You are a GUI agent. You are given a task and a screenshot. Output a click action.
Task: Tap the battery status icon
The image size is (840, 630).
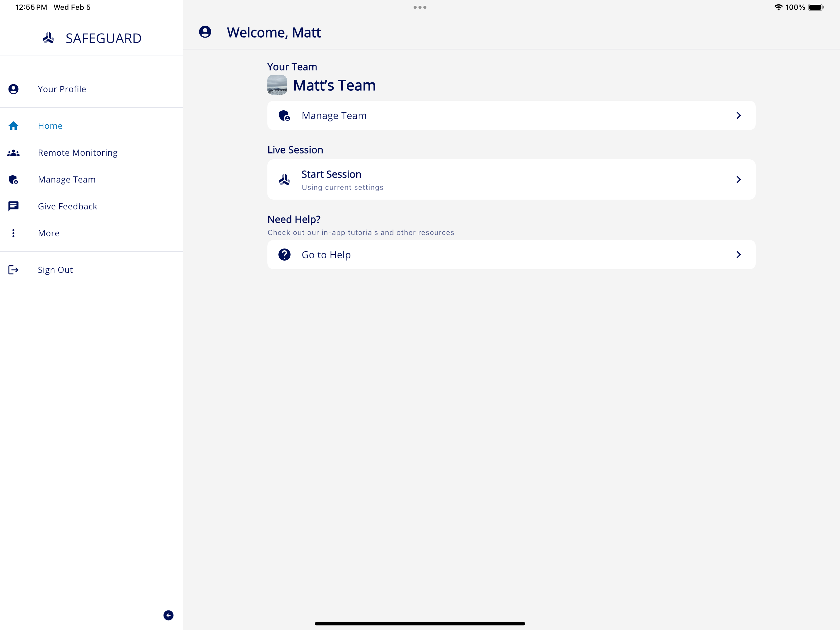[815, 7]
